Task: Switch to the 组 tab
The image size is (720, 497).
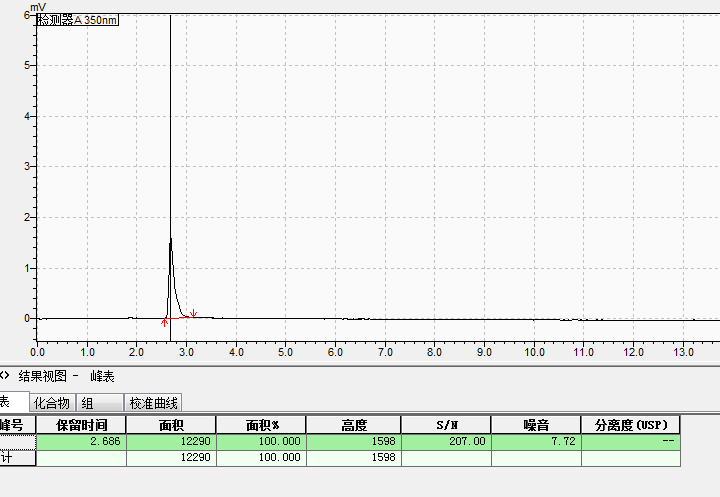Action: click(99, 403)
